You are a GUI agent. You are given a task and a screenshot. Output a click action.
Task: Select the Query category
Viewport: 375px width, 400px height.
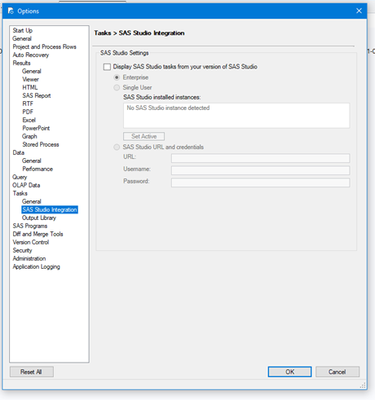[x=20, y=177]
